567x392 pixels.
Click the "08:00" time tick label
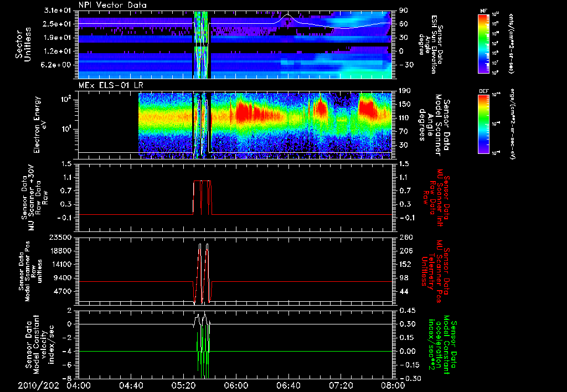pos(393,385)
